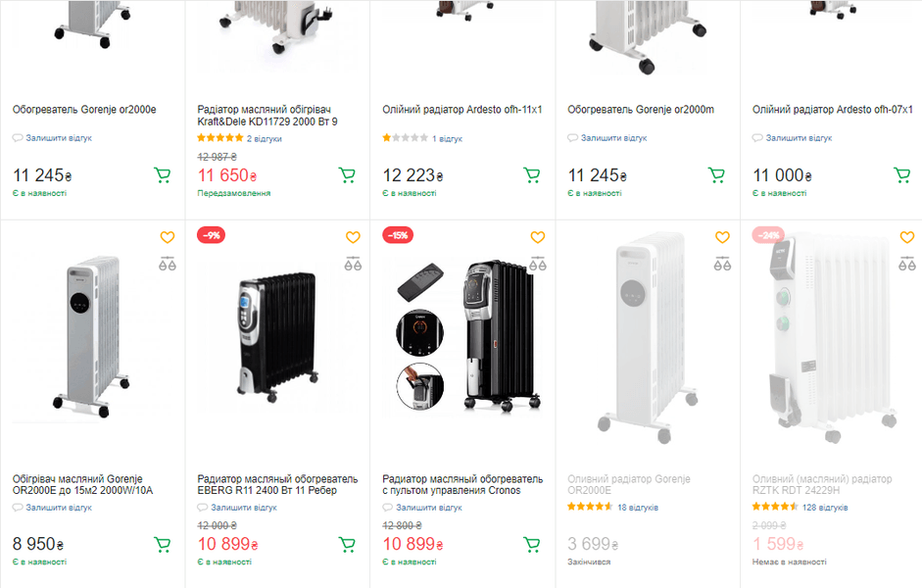Add Gorenje OR2000E 8 950₴ to cart
Image resolution: width=922 pixels, height=588 pixels.
point(162,545)
